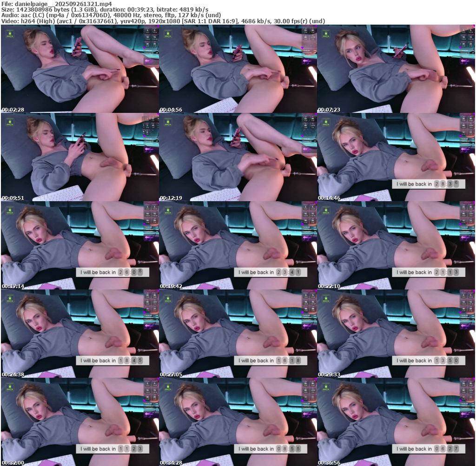The height and width of the screenshot is (466, 476).
Task: Select the 00:32:00 thumbnail
Action: pyautogui.click(x=79, y=422)
